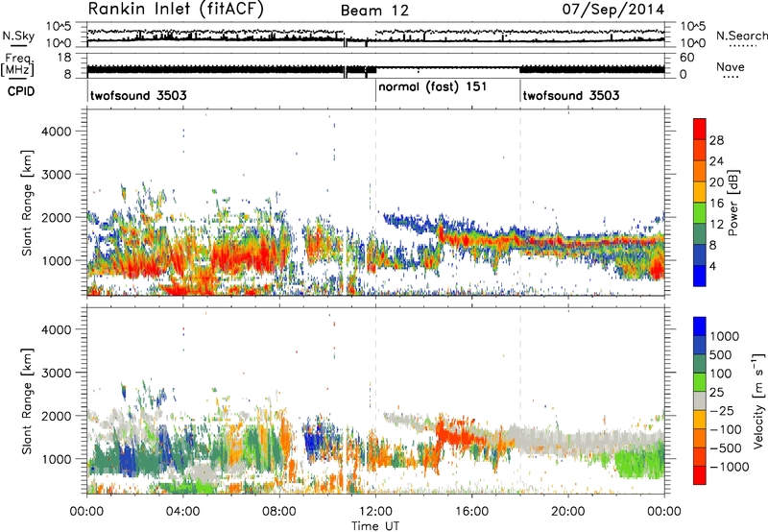Click the '1000' tick on Velocity scale
Viewport: 768px width, 532px height.
pyautogui.click(x=725, y=336)
